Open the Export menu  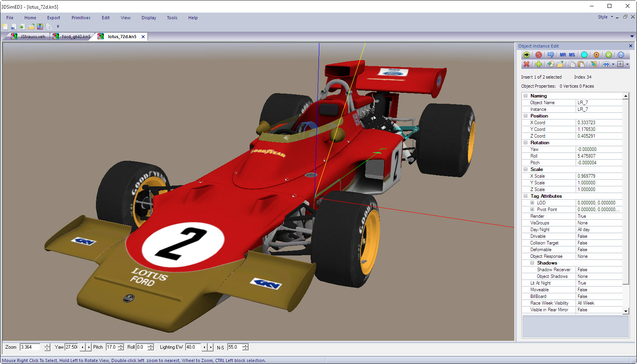click(53, 18)
